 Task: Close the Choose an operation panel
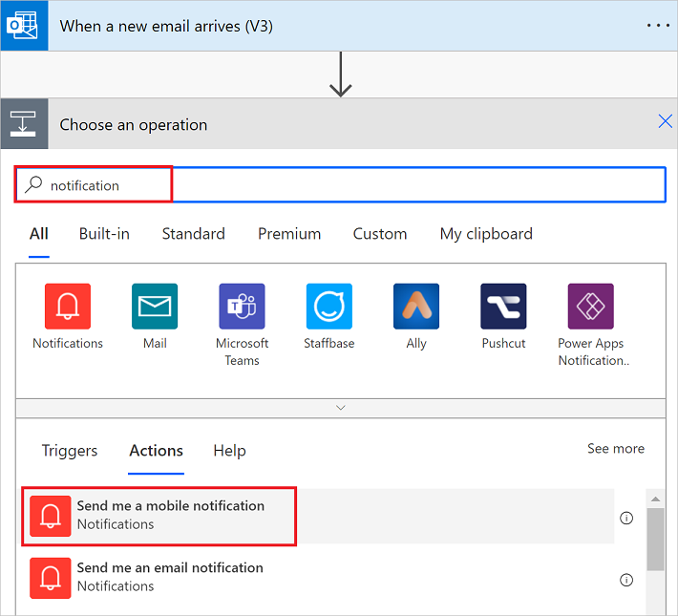click(x=666, y=121)
